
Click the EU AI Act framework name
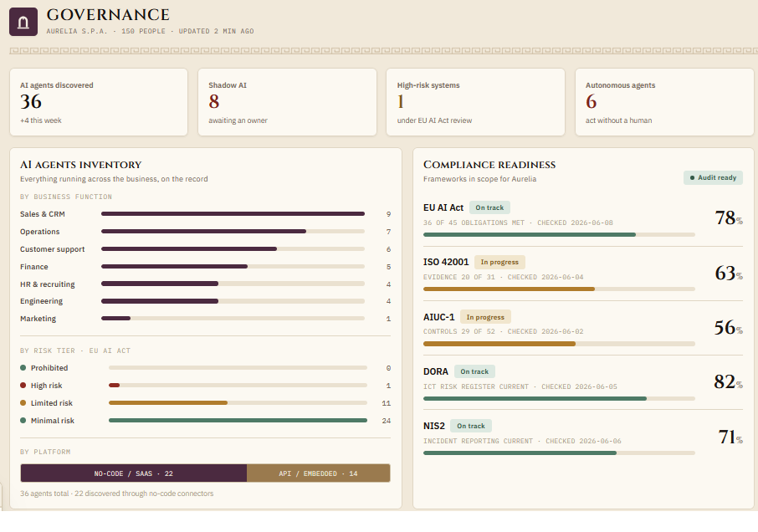443,207
